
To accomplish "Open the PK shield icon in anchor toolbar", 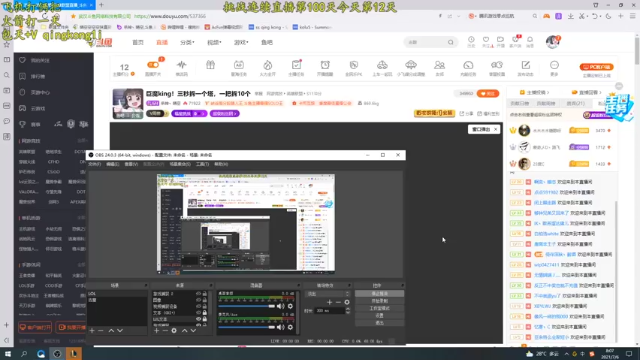I will pos(353,65).
